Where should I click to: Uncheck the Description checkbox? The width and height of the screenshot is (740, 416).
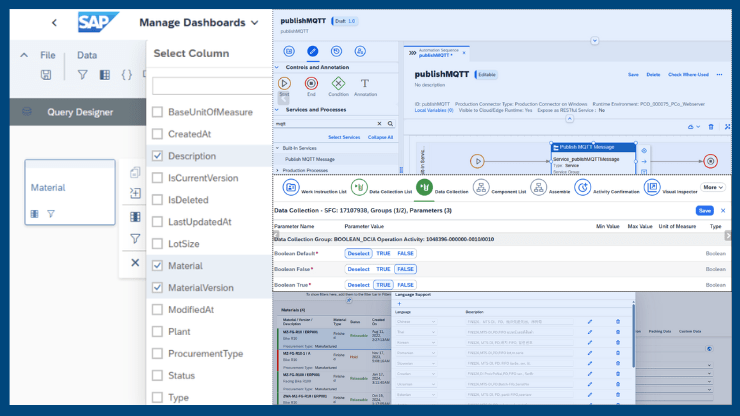157,156
